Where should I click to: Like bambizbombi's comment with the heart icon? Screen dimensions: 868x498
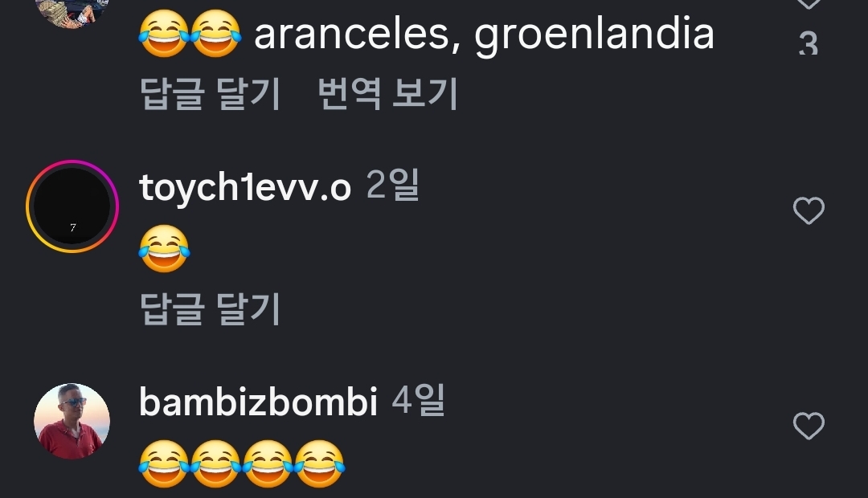[809, 426]
